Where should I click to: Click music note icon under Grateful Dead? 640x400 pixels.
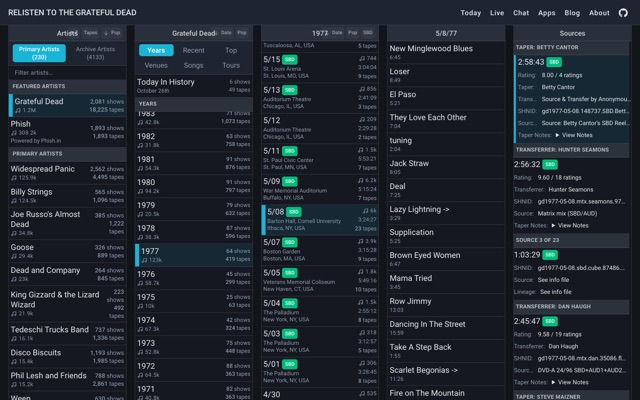tap(18, 111)
